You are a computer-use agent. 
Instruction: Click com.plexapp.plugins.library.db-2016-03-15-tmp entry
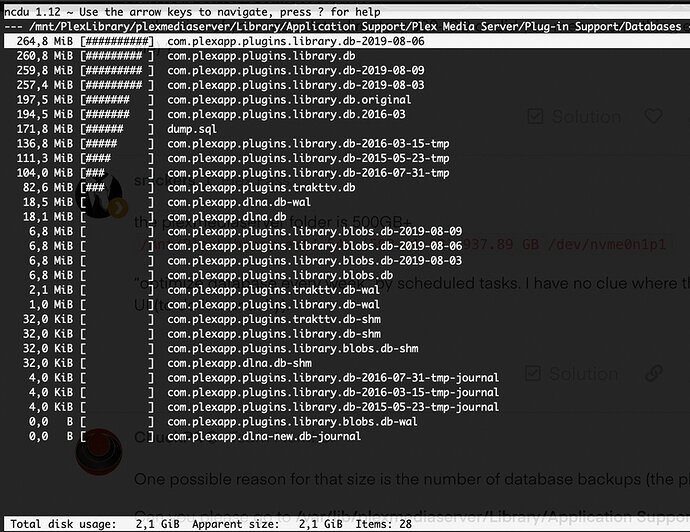tap(308, 143)
